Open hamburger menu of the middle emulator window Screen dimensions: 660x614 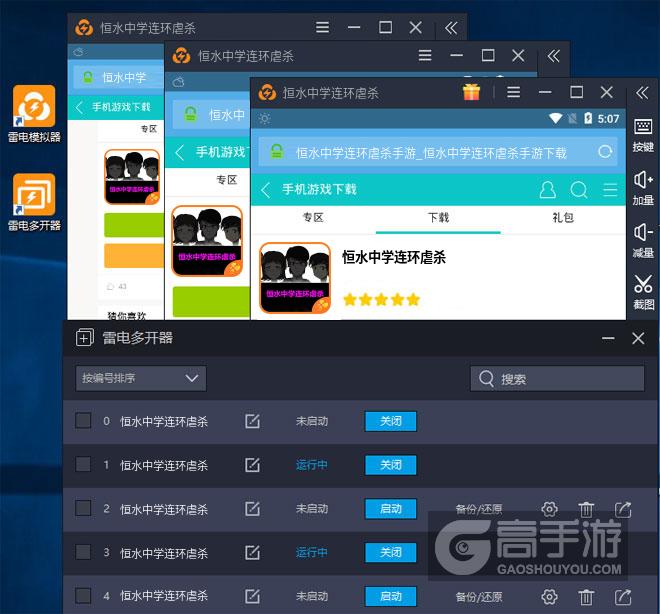coord(425,56)
